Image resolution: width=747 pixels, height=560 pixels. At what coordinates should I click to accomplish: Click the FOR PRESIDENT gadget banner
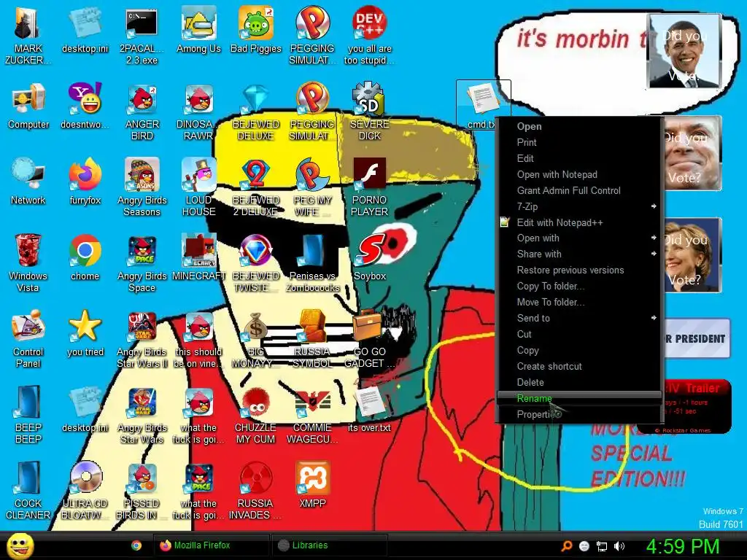[x=697, y=338]
